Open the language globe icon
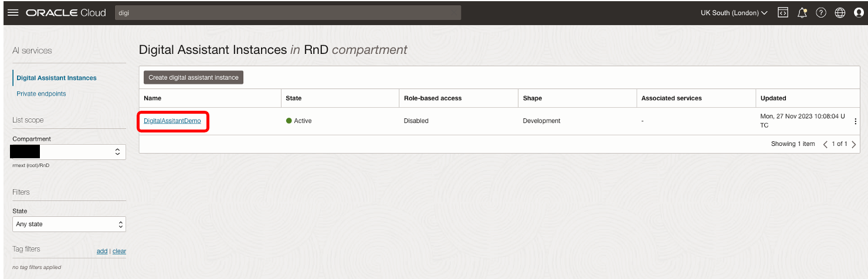Viewport: 868px width, 279px height. [x=840, y=12]
